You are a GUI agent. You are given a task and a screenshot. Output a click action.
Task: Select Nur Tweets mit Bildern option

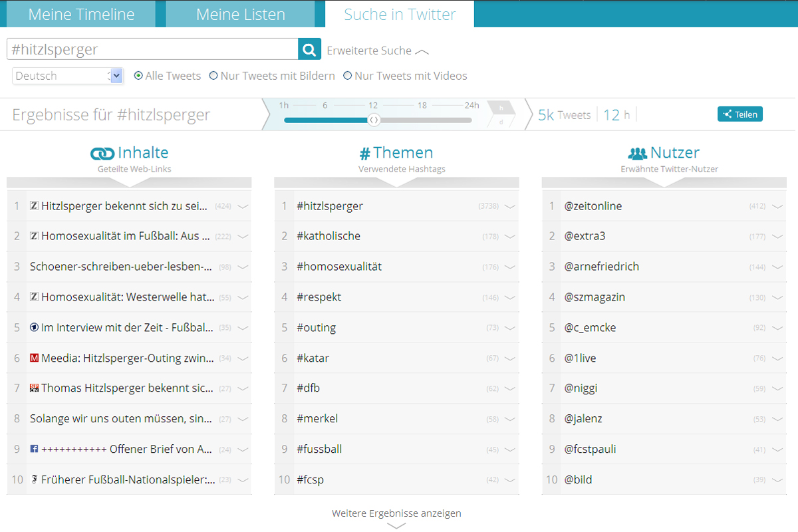[x=213, y=76]
